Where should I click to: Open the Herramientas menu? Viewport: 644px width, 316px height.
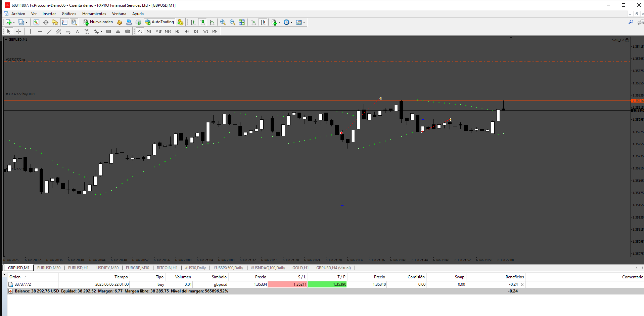point(94,14)
